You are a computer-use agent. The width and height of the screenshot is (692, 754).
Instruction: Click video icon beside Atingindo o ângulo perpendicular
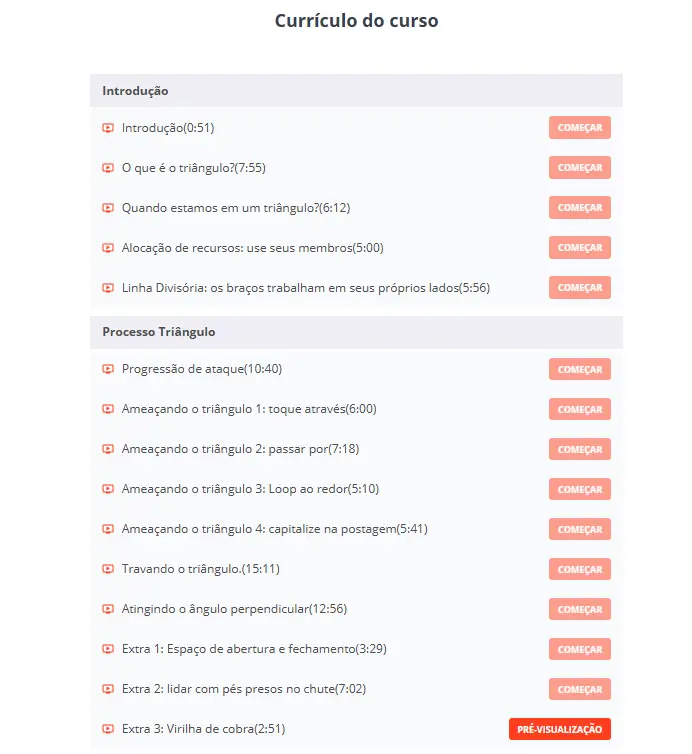pyautogui.click(x=108, y=609)
